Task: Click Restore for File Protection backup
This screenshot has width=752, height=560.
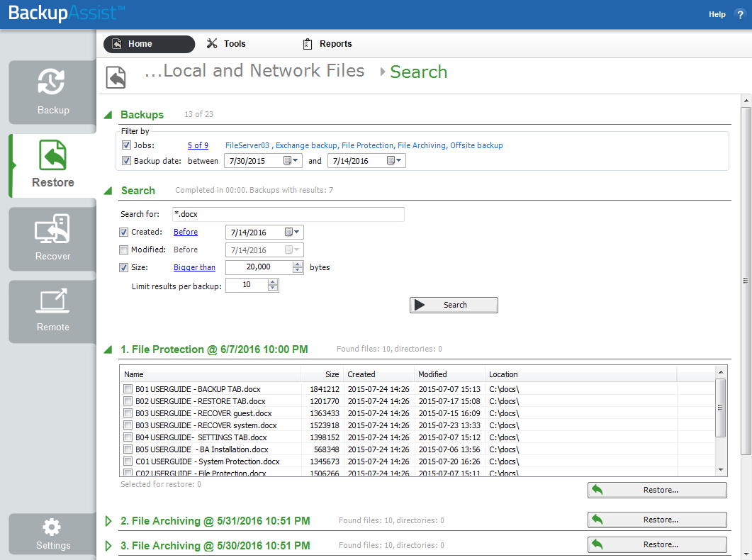Action: pyautogui.click(x=657, y=490)
